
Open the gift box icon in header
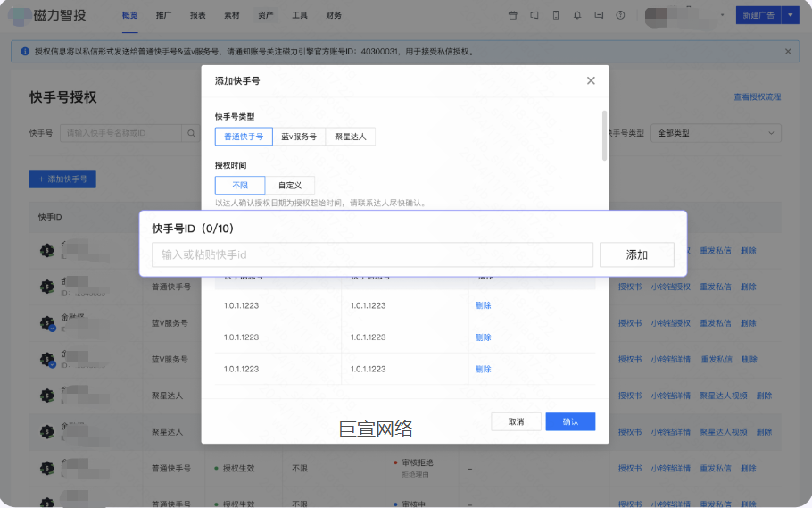point(513,15)
